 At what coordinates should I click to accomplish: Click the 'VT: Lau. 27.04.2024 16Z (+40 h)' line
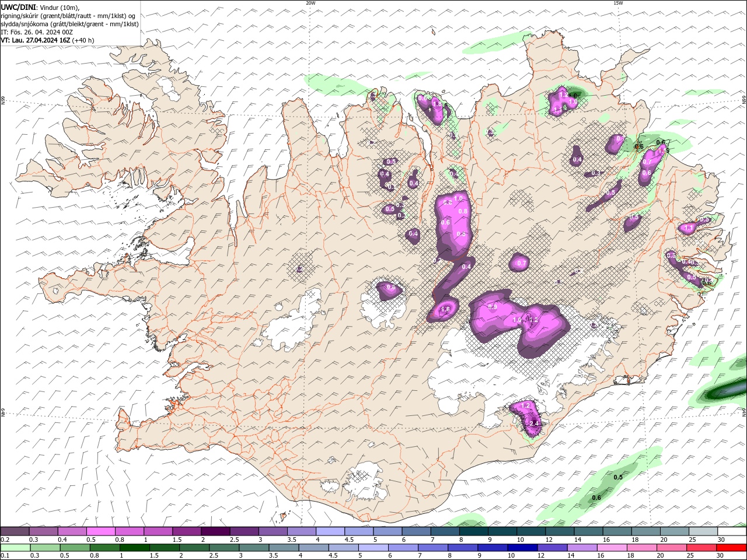point(47,40)
